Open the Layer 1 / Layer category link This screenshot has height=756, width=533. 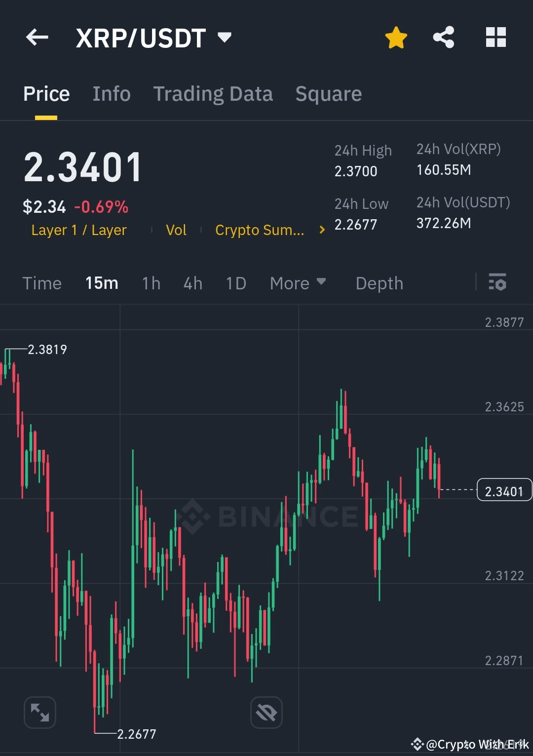click(x=78, y=230)
